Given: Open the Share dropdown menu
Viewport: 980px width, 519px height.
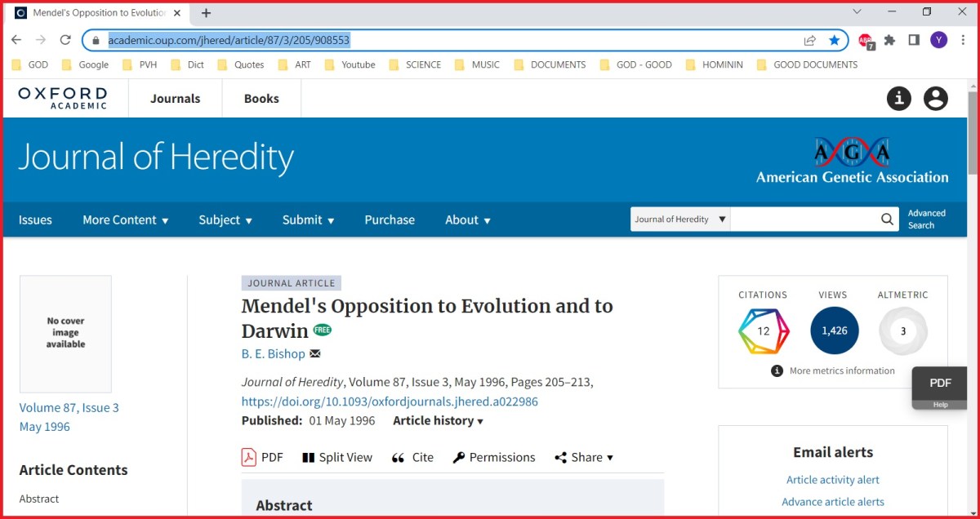Looking at the screenshot, I should pos(583,458).
